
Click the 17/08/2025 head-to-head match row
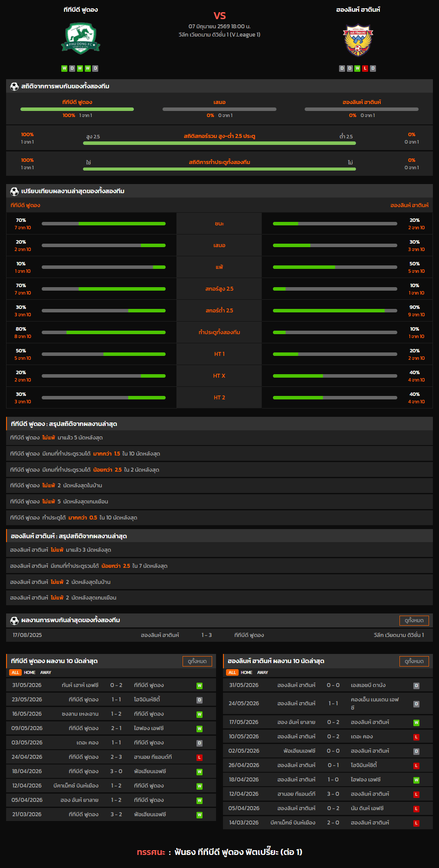tap(219, 635)
